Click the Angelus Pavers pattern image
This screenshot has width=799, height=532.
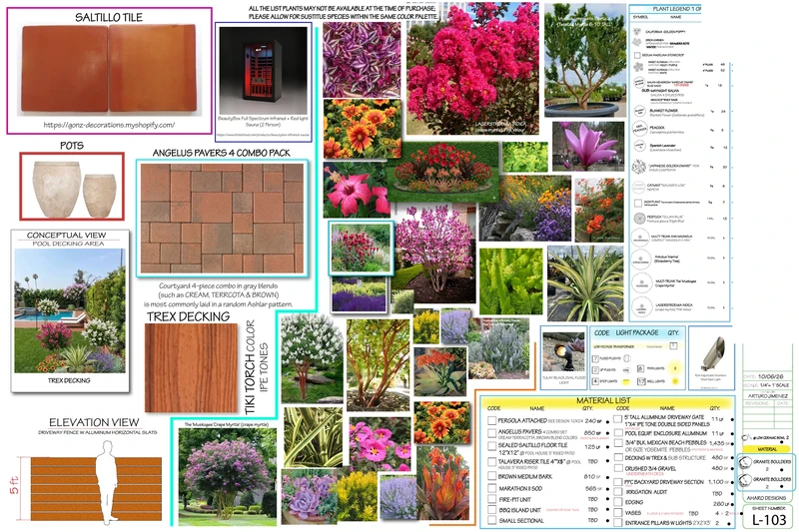(x=222, y=218)
